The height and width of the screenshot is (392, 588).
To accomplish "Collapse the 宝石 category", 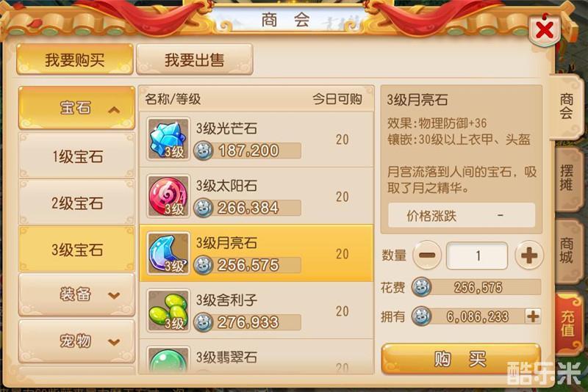I will tap(77, 108).
